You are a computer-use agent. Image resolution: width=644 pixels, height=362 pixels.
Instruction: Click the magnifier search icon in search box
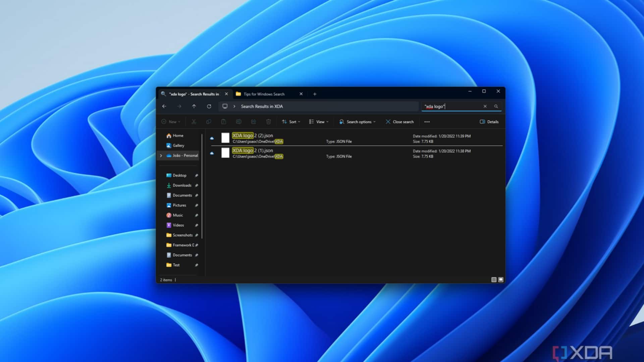tap(496, 106)
